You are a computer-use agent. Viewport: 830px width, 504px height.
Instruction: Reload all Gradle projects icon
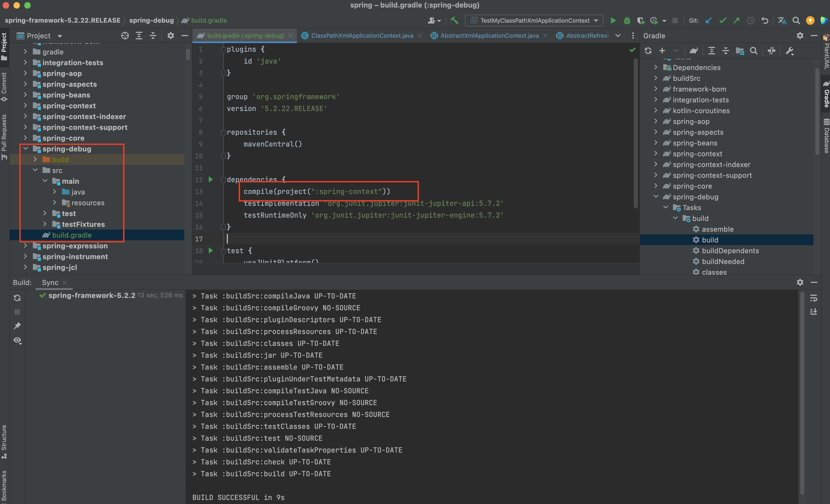[x=648, y=51]
